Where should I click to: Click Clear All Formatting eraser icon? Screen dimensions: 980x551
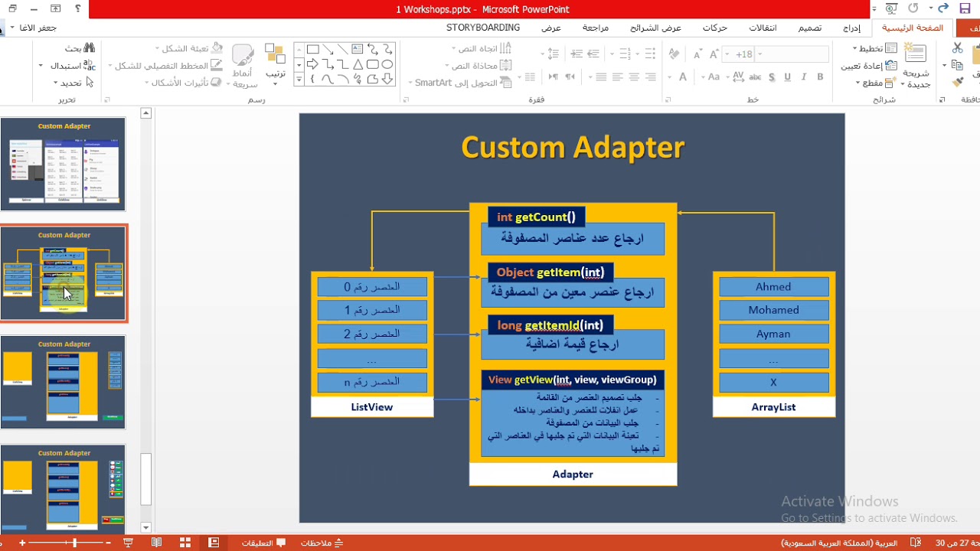(674, 54)
